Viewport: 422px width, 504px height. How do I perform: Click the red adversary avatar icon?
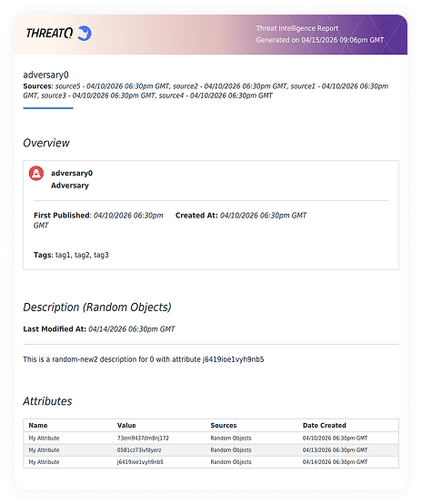(x=36, y=173)
